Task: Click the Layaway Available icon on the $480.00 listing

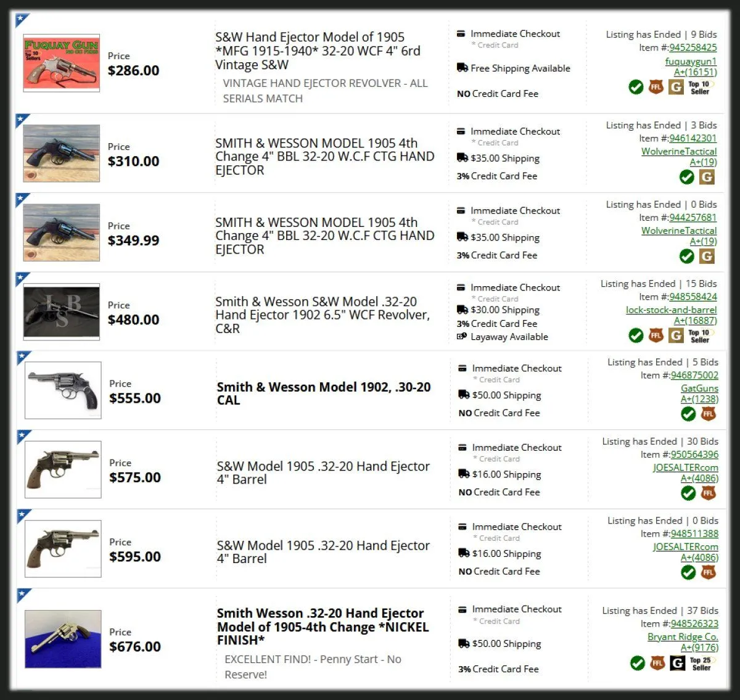Action: tap(461, 337)
